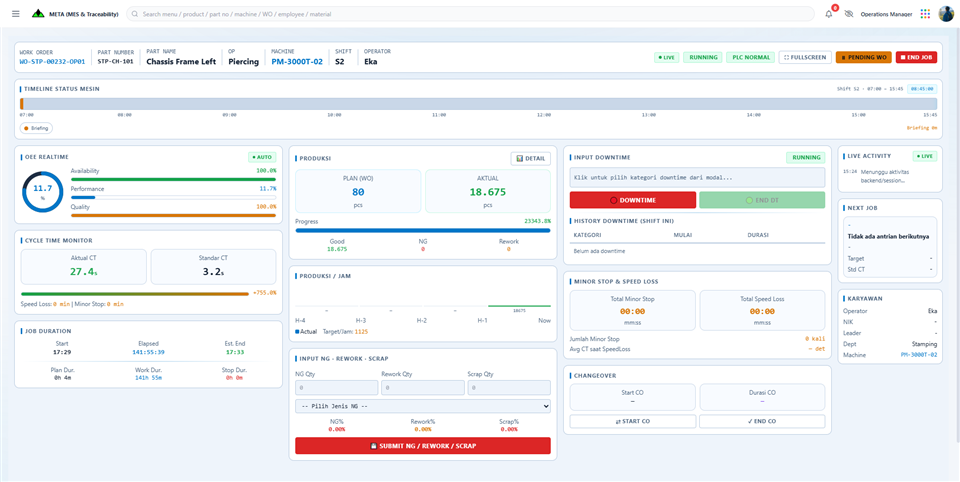Open the production DETAIL button
960x482 pixels.
[x=531, y=159]
